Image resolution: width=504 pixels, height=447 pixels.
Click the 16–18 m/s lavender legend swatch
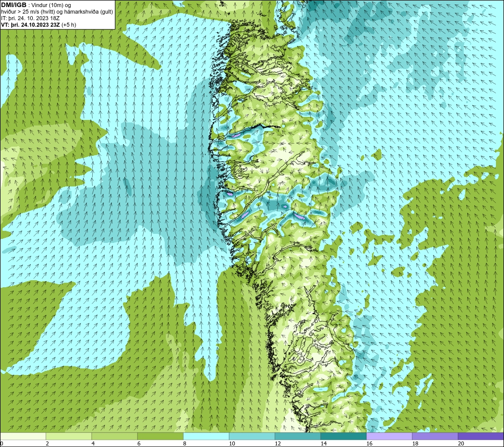click(x=389, y=436)
